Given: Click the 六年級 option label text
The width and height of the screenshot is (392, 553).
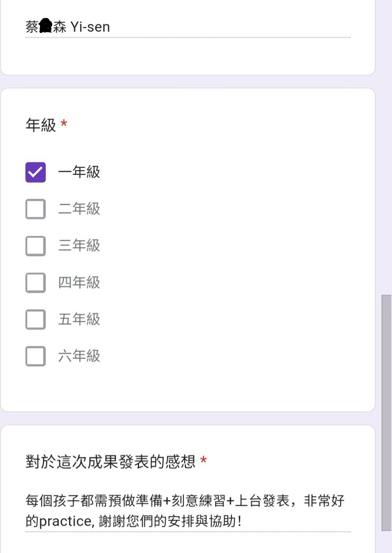Looking at the screenshot, I should pos(79,356).
